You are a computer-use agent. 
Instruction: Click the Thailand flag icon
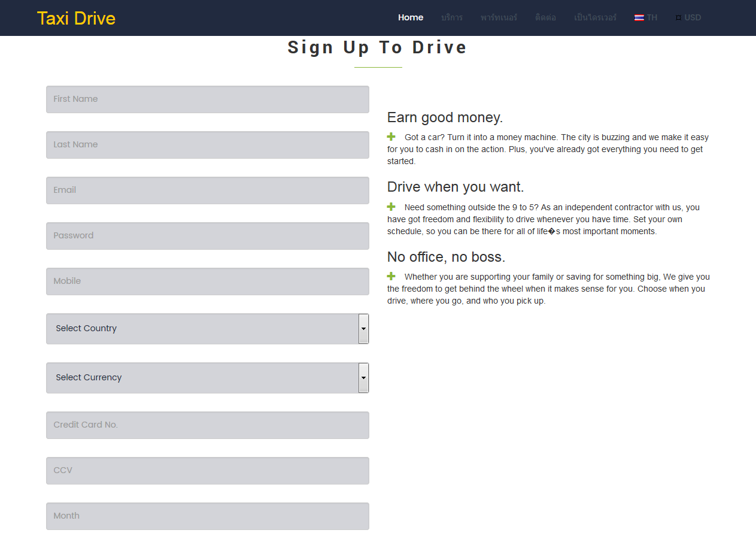click(639, 18)
